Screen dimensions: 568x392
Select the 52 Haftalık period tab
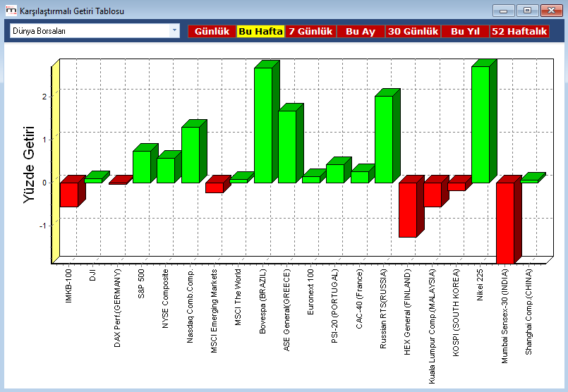(519, 31)
